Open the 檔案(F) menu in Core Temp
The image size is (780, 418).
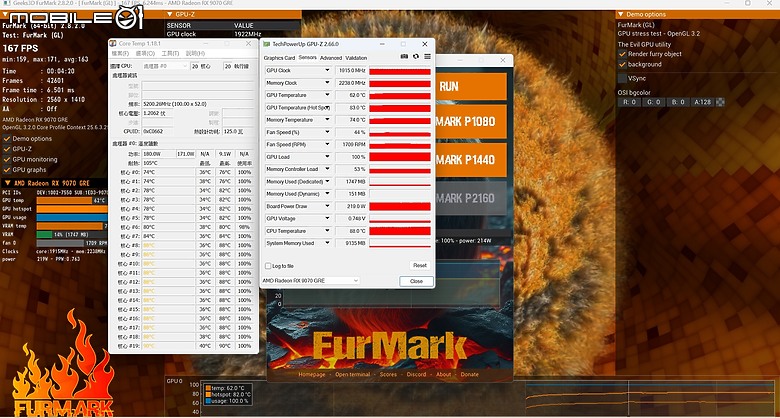click(120, 54)
